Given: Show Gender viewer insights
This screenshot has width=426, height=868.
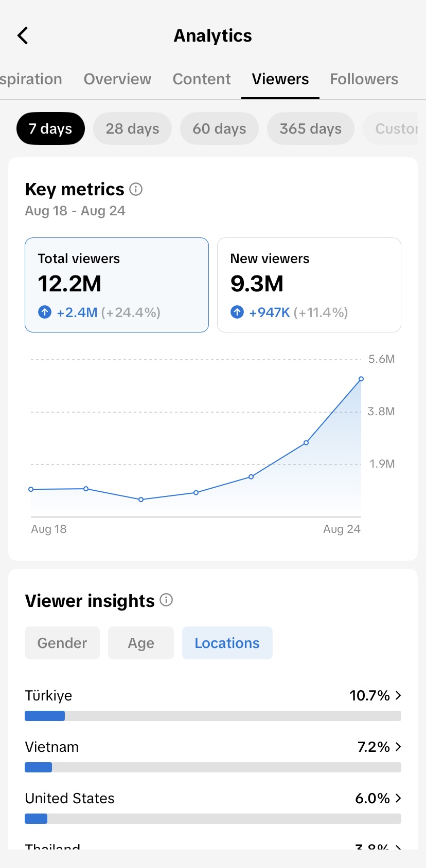Looking at the screenshot, I should tap(62, 643).
